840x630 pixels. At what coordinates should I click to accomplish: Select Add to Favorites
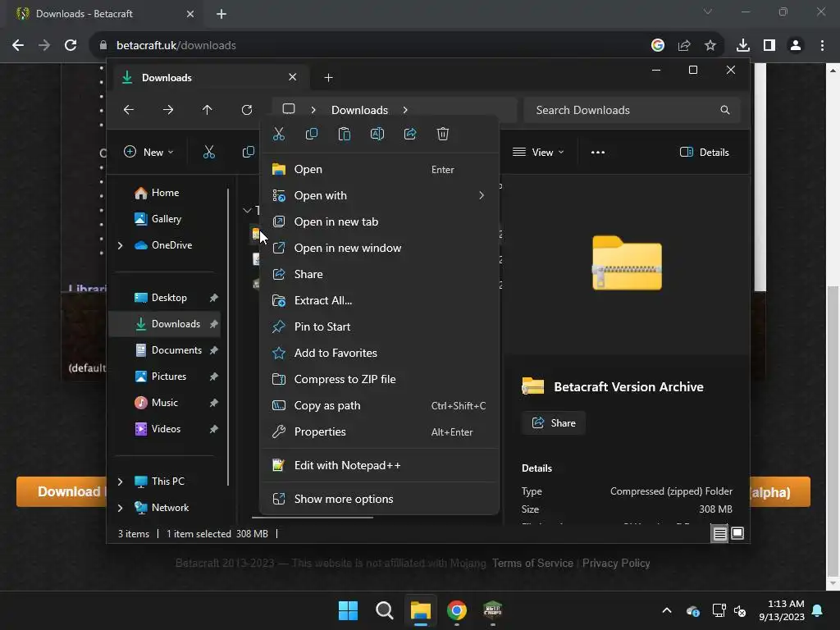click(x=379, y=353)
